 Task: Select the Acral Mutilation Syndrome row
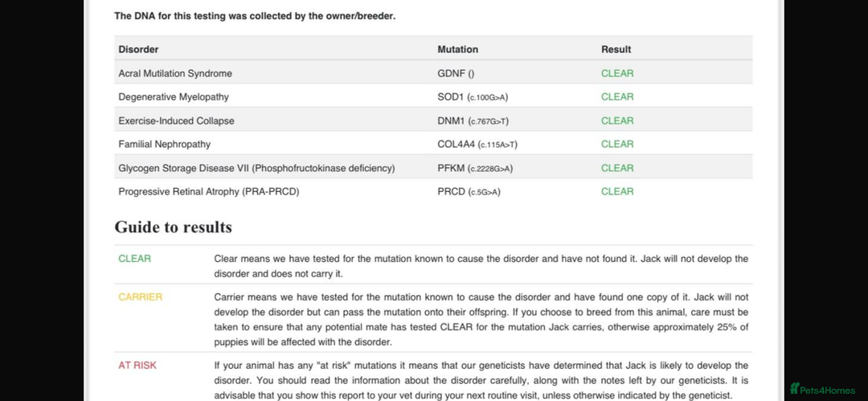tap(433, 73)
